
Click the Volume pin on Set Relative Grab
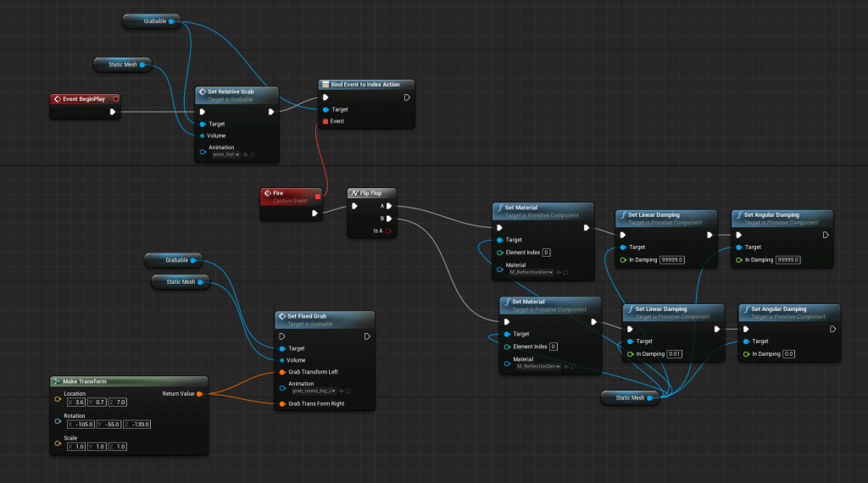[x=202, y=136]
